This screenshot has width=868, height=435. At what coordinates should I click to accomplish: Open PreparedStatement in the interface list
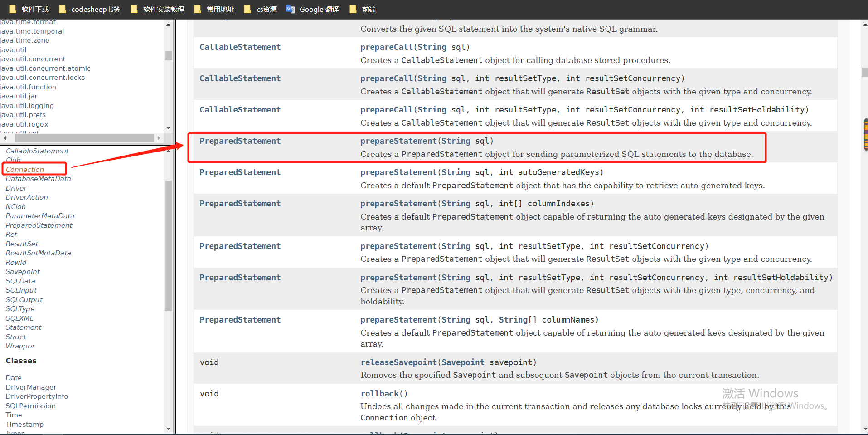pyautogui.click(x=39, y=225)
